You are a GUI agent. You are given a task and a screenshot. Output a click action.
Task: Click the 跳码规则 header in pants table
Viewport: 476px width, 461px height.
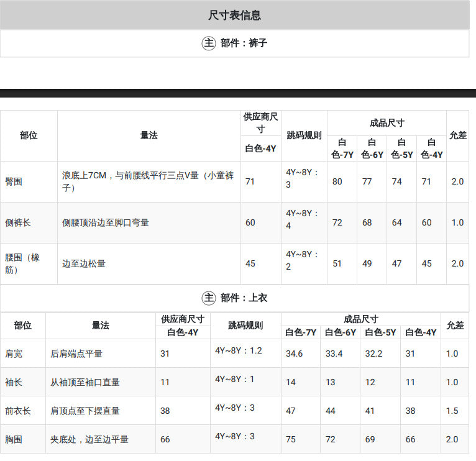pos(304,135)
